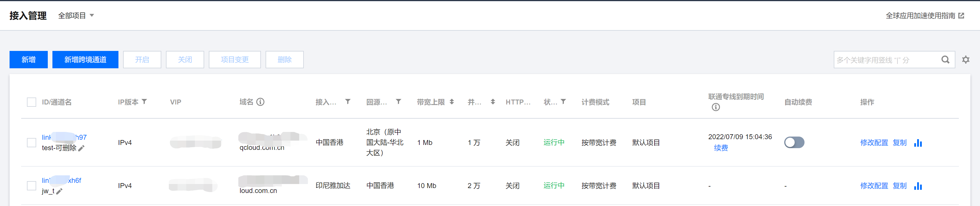Click the search magnifier icon
This screenshot has height=206, width=980.
945,60
